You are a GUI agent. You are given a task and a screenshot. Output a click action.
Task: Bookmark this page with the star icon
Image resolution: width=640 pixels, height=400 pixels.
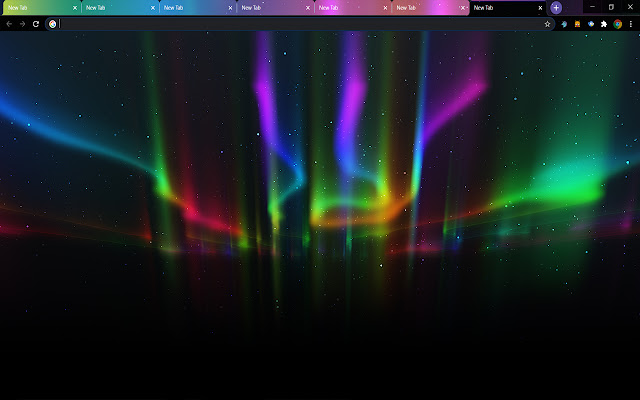(x=547, y=23)
